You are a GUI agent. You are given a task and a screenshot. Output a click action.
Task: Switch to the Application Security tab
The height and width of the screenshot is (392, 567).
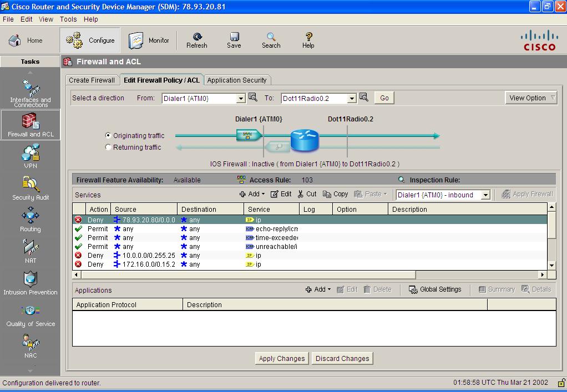(237, 80)
